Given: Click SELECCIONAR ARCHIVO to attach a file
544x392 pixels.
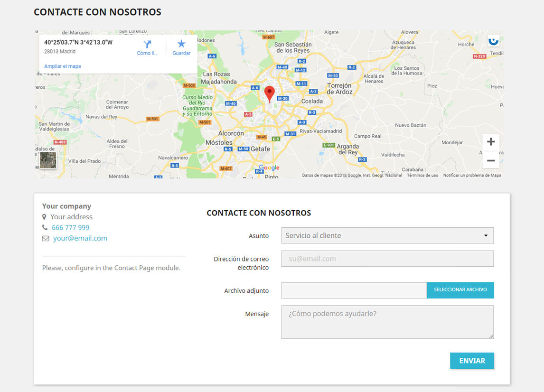Looking at the screenshot, I should pyautogui.click(x=460, y=290).
